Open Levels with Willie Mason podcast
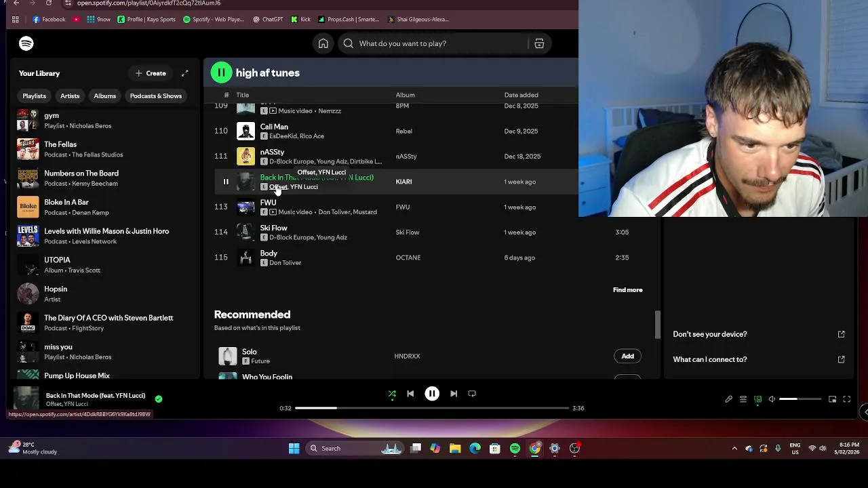Viewport: 868px width, 488px height. point(104,236)
